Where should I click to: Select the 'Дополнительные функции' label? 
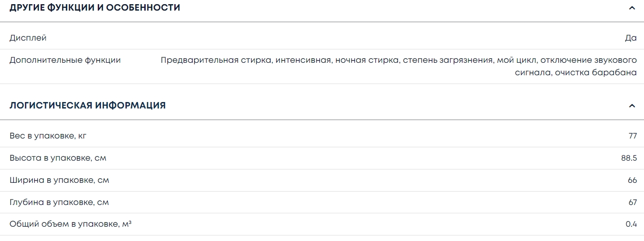tap(65, 60)
